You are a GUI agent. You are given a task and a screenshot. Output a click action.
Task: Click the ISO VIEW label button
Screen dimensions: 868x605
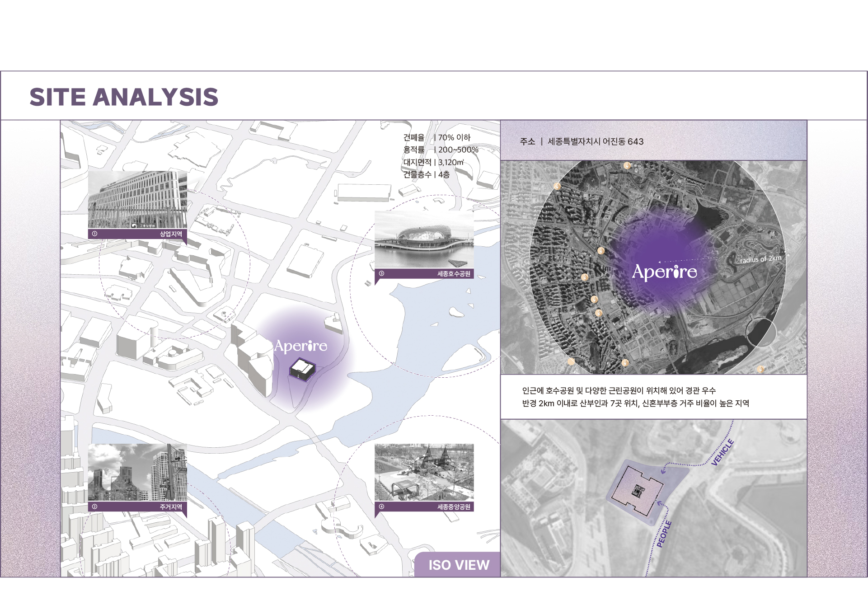(x=458, y=565)
